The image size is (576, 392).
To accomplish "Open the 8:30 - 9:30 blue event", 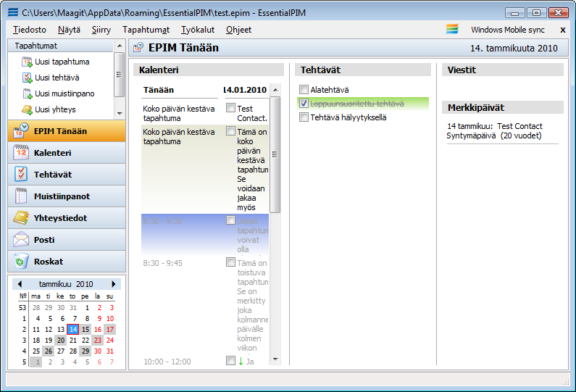I will [x=205, y=234].
